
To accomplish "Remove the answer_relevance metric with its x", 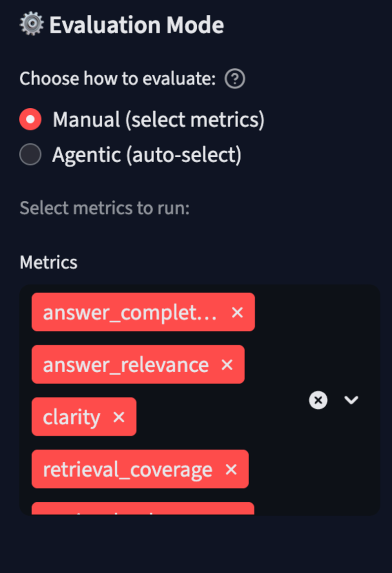I will [x=227, y=365].
